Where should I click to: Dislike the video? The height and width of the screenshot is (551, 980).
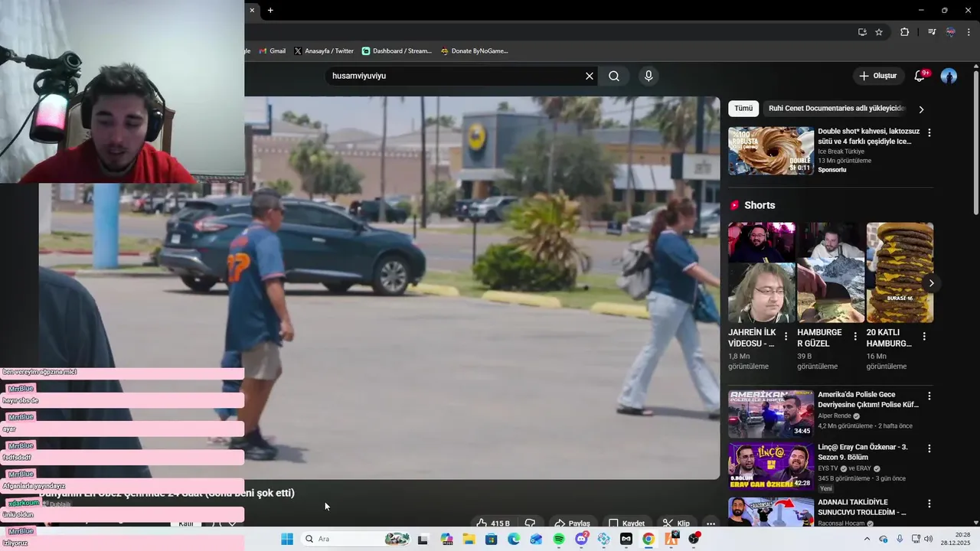click(530, 523)
